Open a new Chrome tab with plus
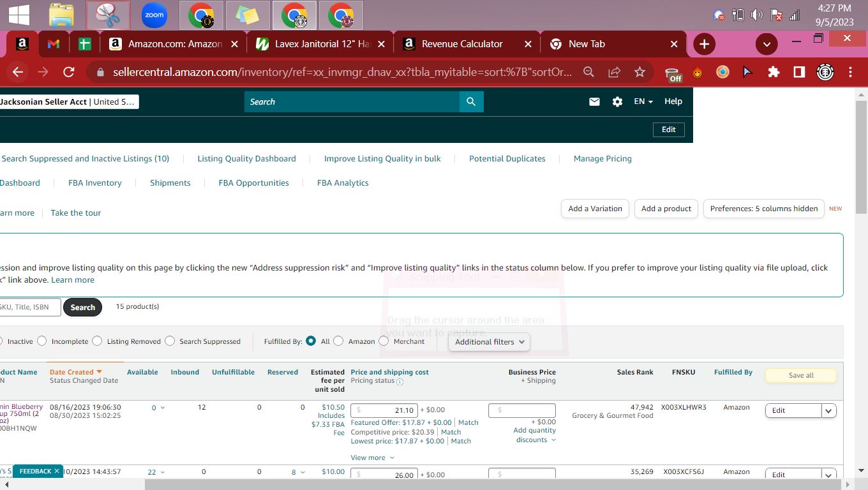This screenshot has width=868, height=490. (704, 44)
